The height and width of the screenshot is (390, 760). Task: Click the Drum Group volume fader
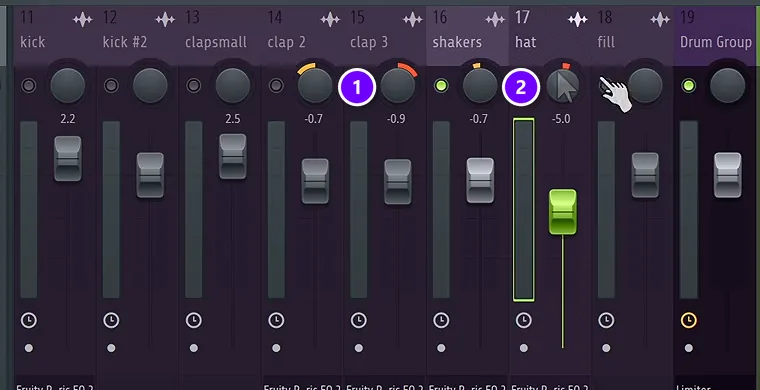click(x=728, y=175)
